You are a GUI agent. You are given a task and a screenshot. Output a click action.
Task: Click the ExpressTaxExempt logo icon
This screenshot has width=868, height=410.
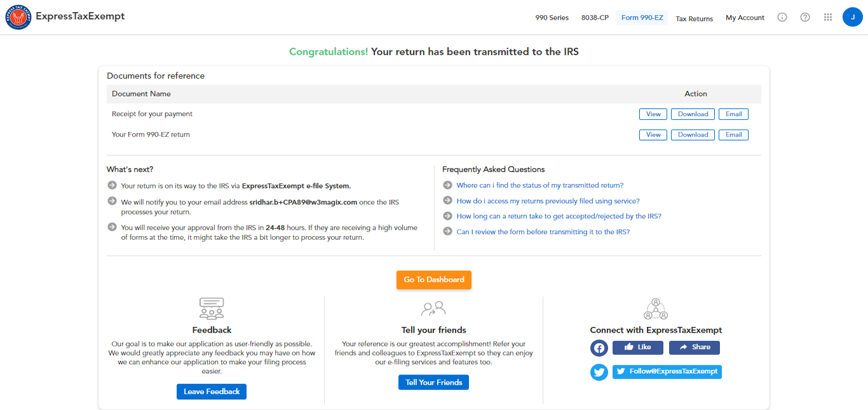pyautogui.click(x=18, y=17)
